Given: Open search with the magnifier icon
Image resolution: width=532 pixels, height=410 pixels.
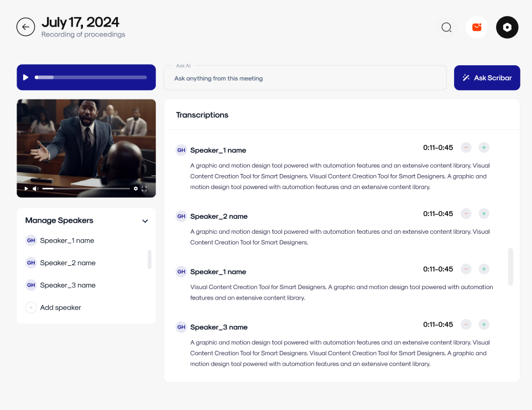Looking at the screenshot, I should pos(446,27).
